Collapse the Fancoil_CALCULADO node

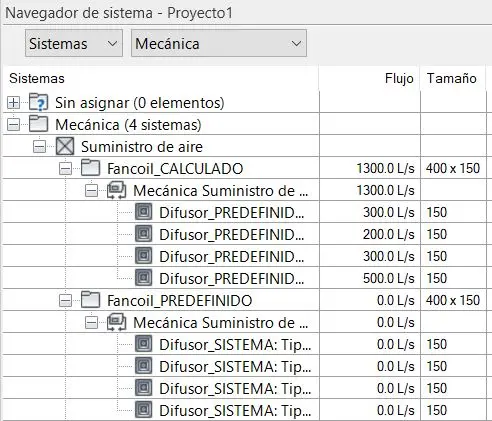click(65, 169)
